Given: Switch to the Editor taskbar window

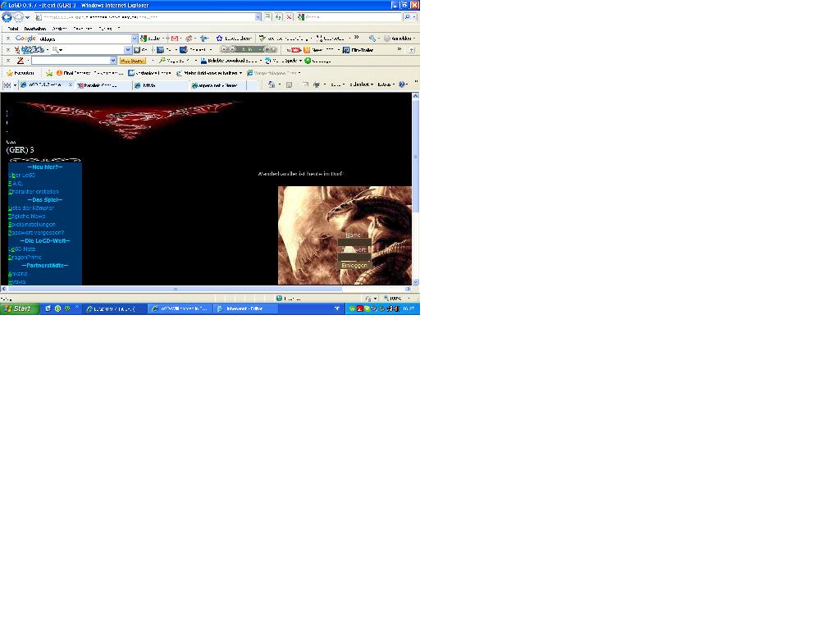Looking at the screenshot, I should click(246, 308).
